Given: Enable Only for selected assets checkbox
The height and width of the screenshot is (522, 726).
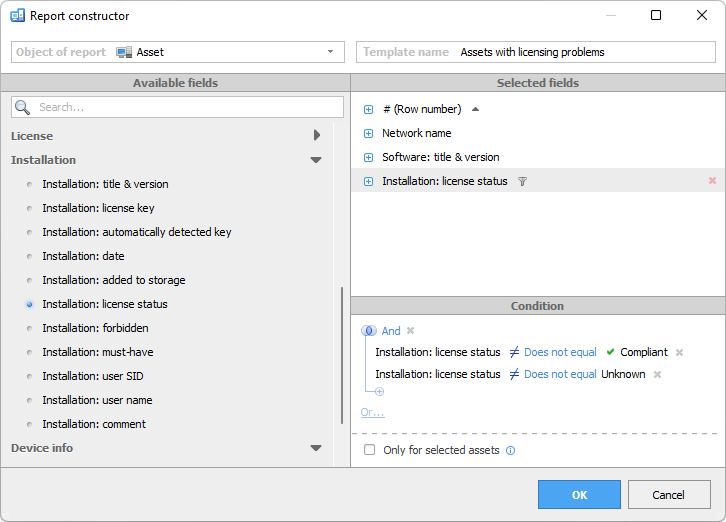Looking at the screenshot, I should (370, 450).
